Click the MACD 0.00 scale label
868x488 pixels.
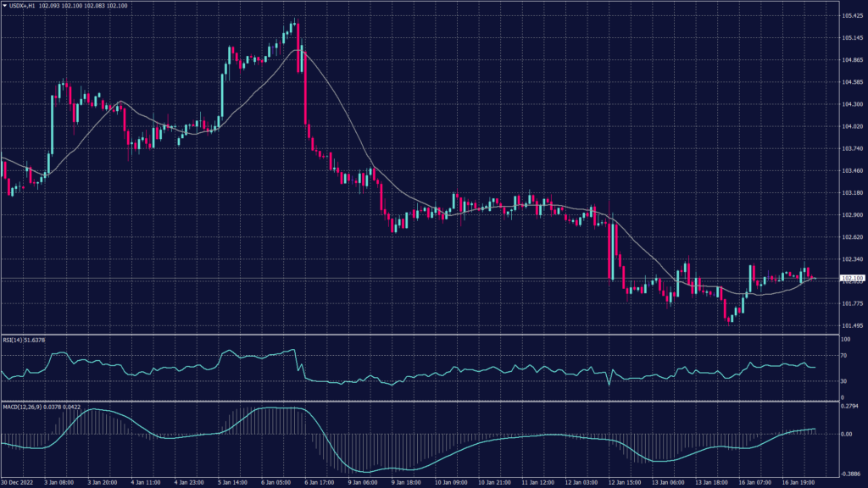tap(848, 434)
